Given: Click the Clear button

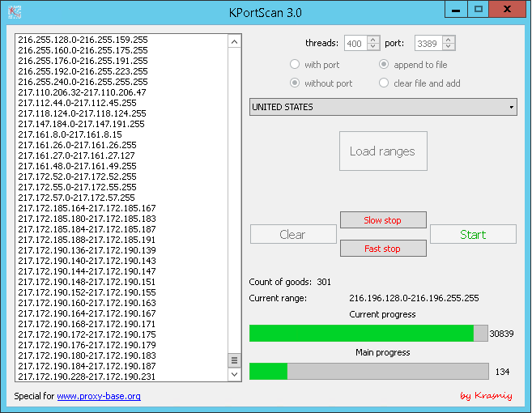Looking at the screenshot, I should (293, 234).
